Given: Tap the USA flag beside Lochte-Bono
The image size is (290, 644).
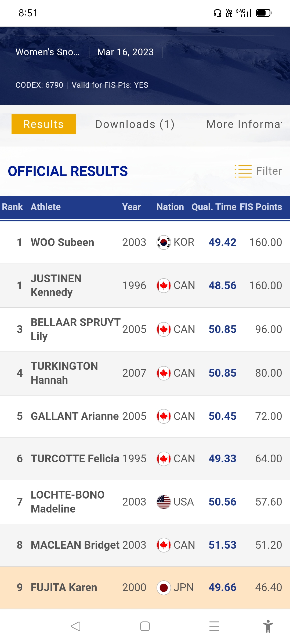Looking at the screenshot, I should click(164, 502).
